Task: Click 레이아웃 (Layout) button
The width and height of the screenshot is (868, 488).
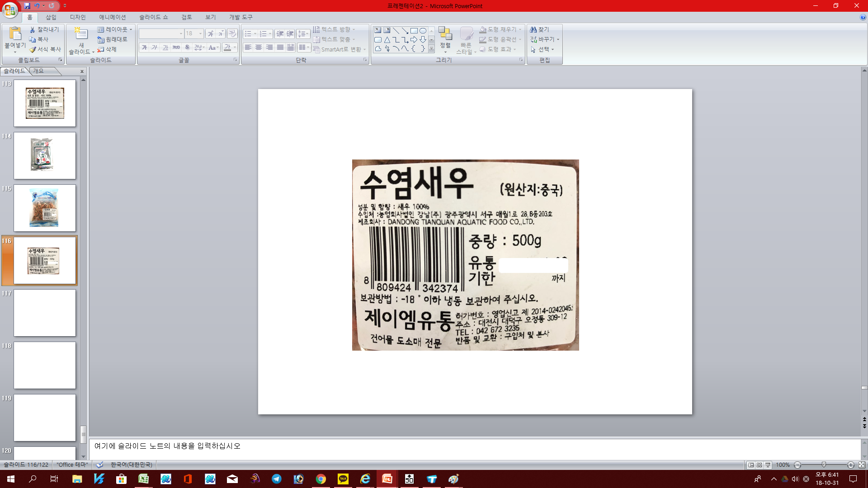Action: 113,29
